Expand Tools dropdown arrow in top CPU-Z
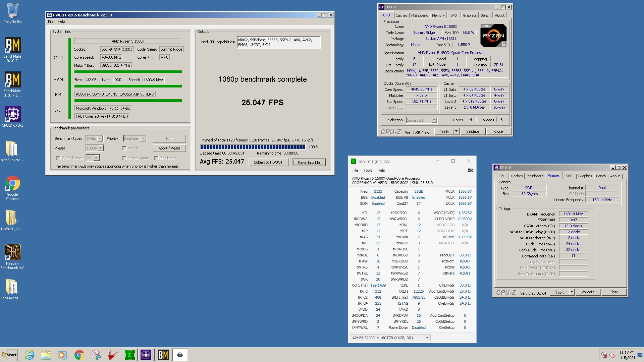 tap(456, 131)
